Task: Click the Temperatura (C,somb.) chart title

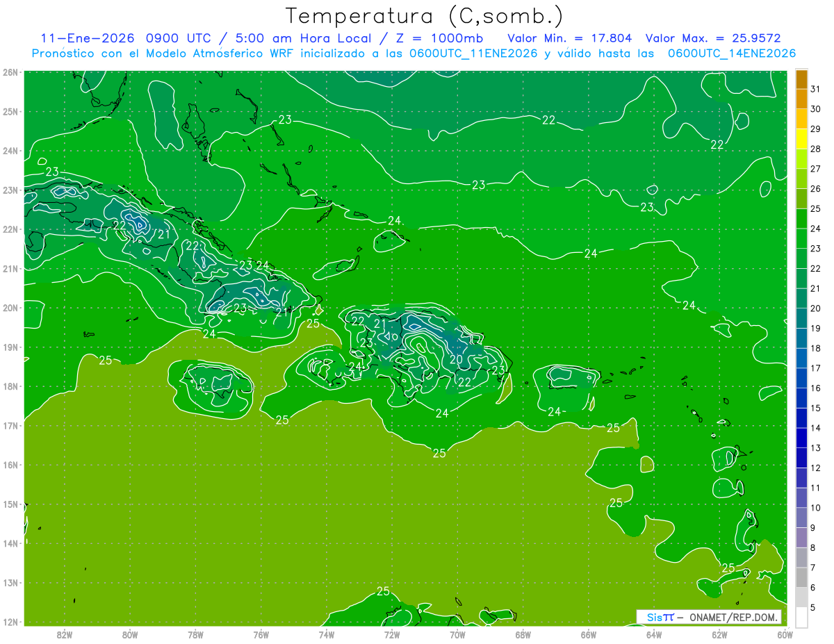Action: (424, 15)
